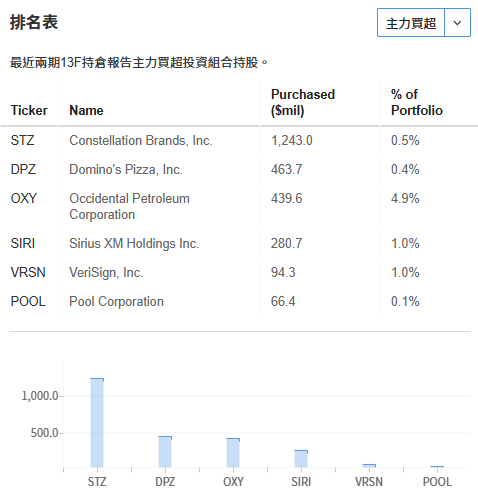Click the SIRI bar in chart
This screenshot has height=501, width=478.
[x=301, y=459]
